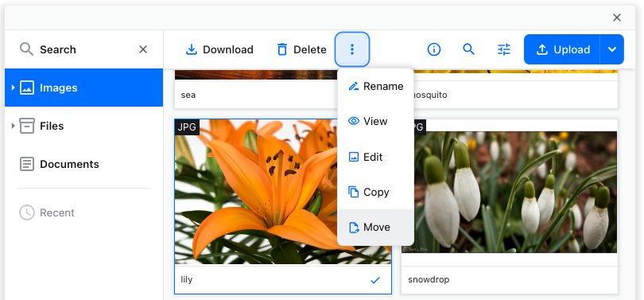
Task: Click the JPG badge on lily
Action: [x=187, y=127]
